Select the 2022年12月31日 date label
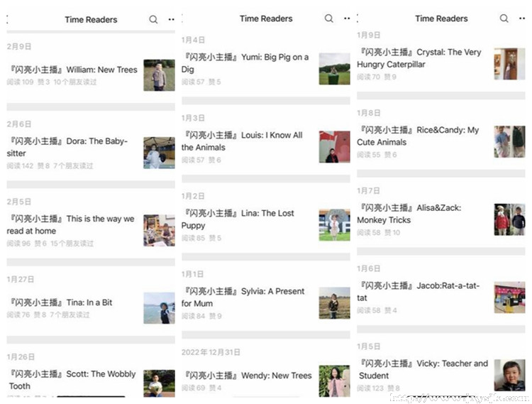The height and width of the screenshot is (404, 532). pyautogui.click(x=211, y=352)
